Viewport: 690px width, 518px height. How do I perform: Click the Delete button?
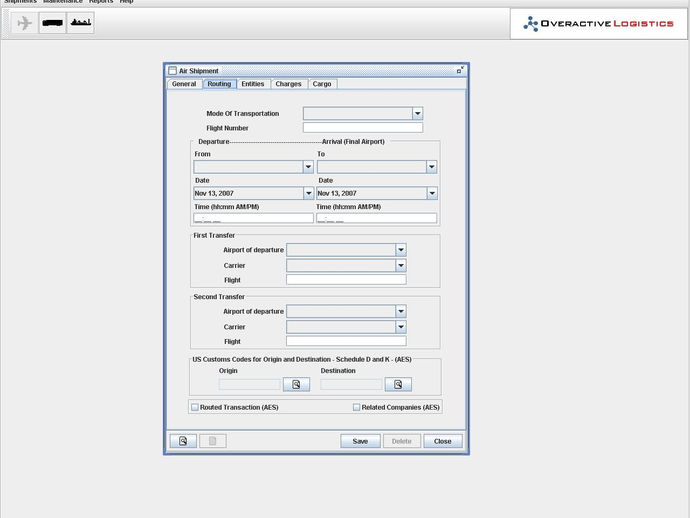tap(402, 441)
